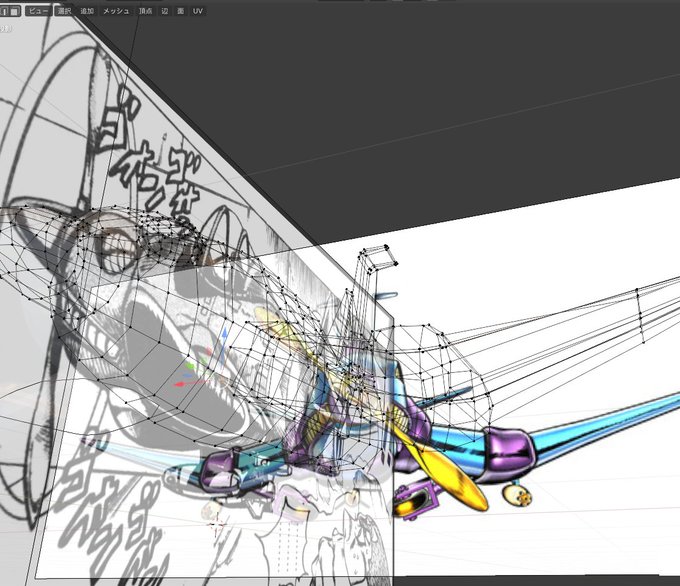Open the 選択 (Select) menu
The width and height of the screenshot is (680, 586).
[x=64, y=11]
